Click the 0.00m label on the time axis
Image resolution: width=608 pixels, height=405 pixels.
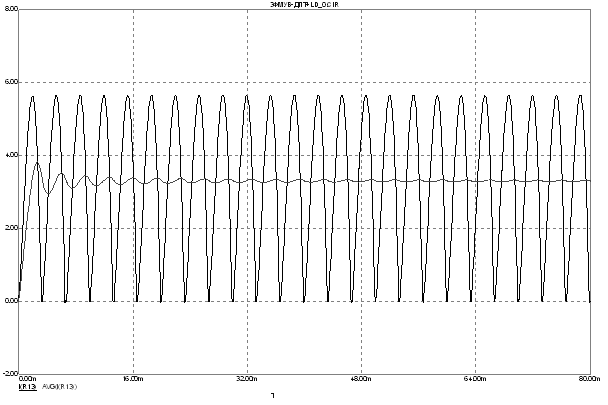click(28, 379)
